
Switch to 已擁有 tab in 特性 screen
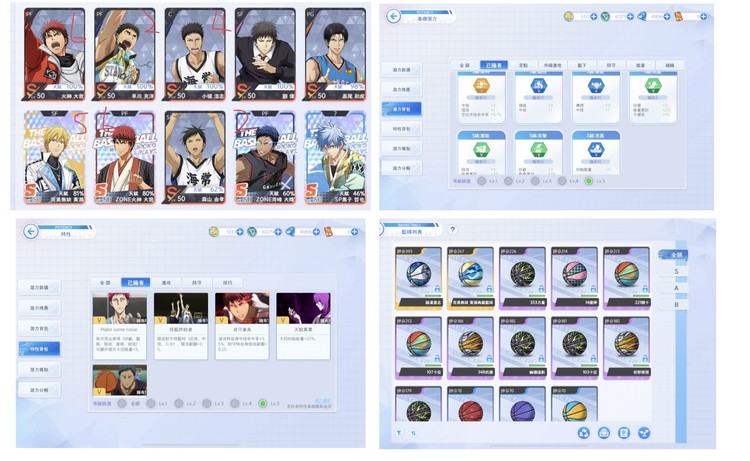pos(135,283)
